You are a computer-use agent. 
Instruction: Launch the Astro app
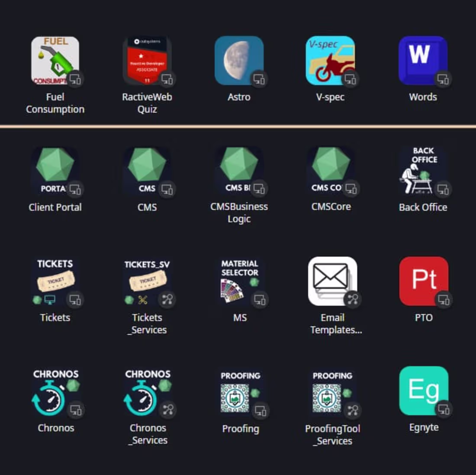[x=239, y=61]
